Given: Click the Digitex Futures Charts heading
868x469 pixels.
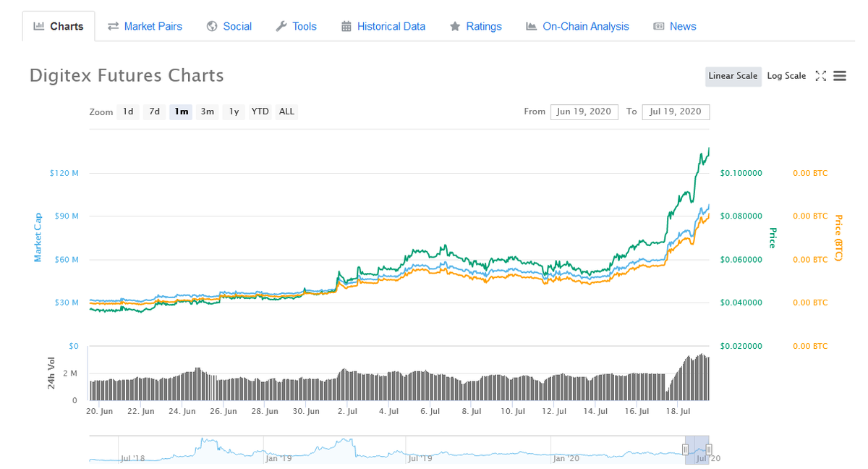Looking at the screenshot, I should [x=127, y=75].
